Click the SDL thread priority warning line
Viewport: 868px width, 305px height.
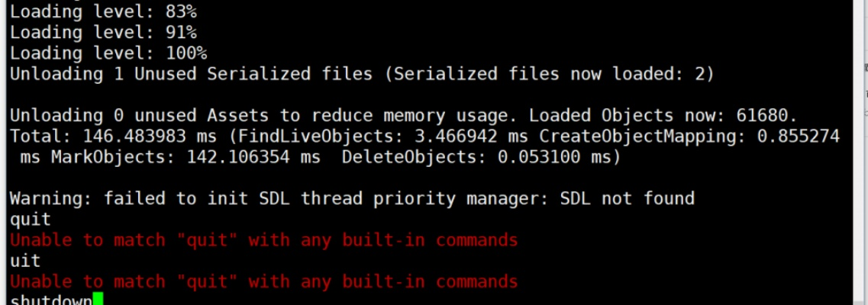pyautogui.click(x=351, y=199)
